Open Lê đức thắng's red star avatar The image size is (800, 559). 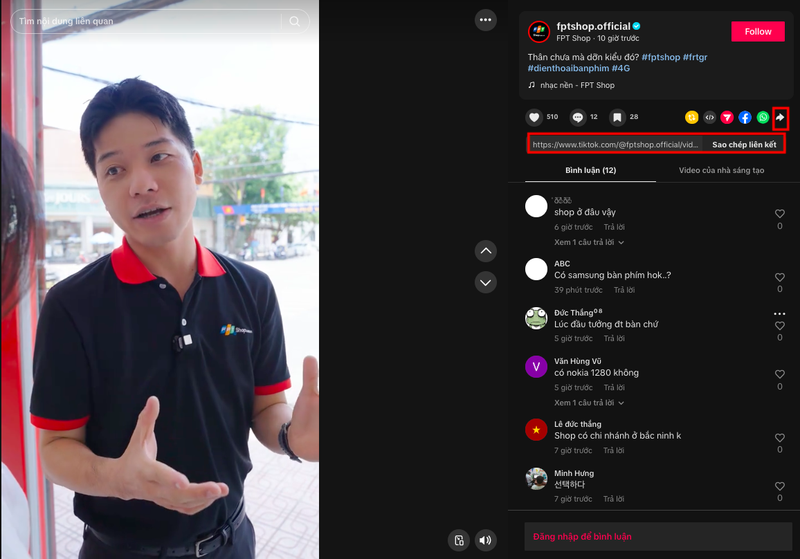(x=536, y=430)
